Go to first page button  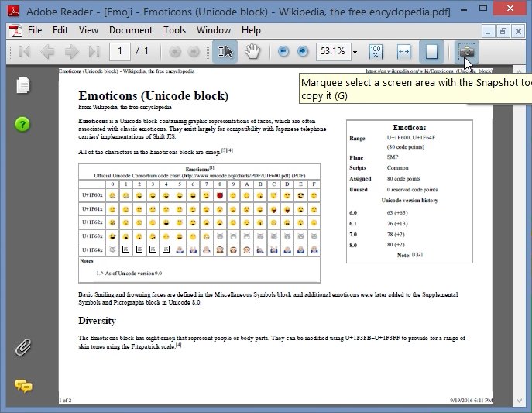[25, 52]
